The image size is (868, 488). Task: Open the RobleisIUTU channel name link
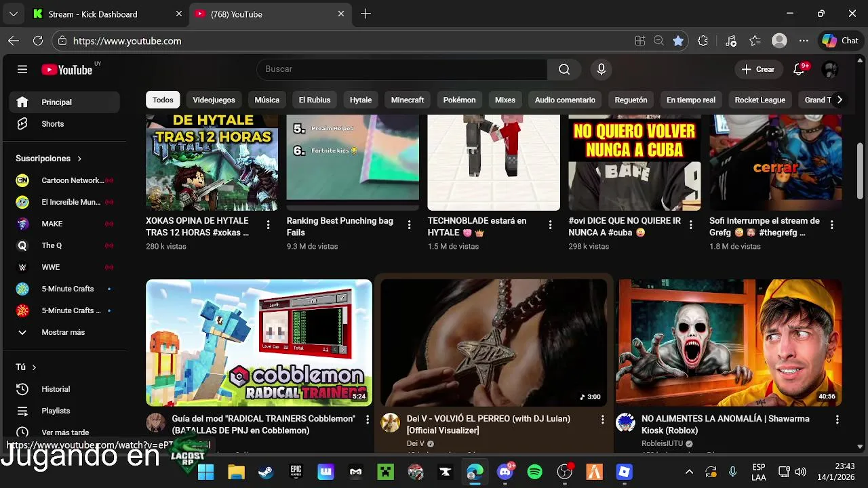[x=662, y=443]
